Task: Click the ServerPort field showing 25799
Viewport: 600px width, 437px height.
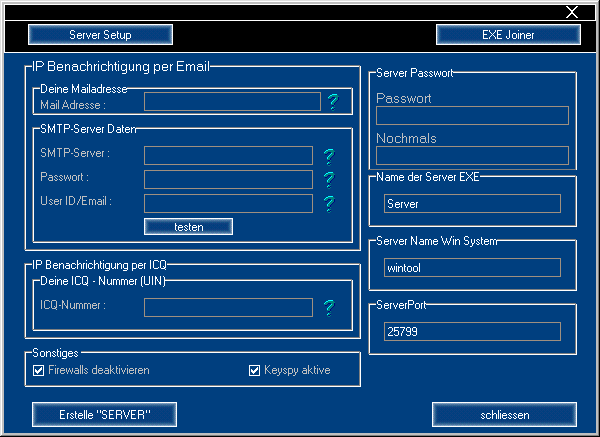Action: tap(472, 331)
